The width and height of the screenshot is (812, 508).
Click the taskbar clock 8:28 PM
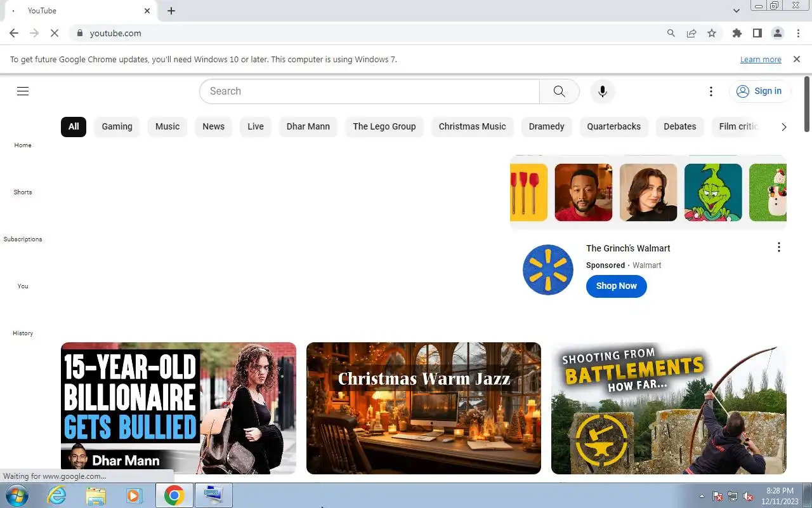[780, 491]
